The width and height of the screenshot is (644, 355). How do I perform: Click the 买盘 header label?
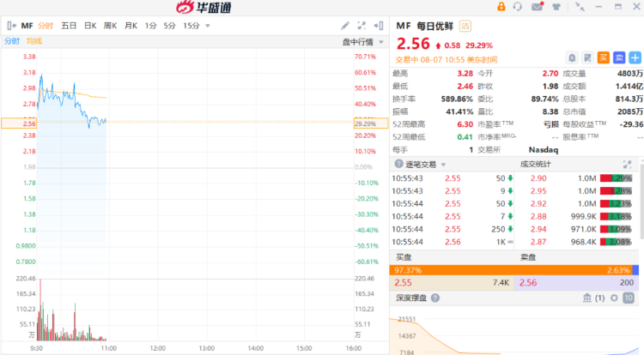coord(404,257)
